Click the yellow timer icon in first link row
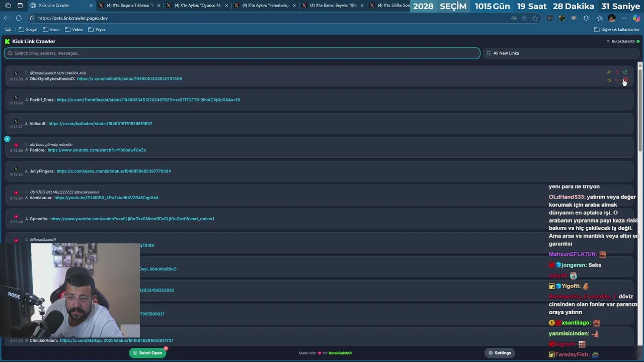Screen dimensions: 644x362 (609, 80)
